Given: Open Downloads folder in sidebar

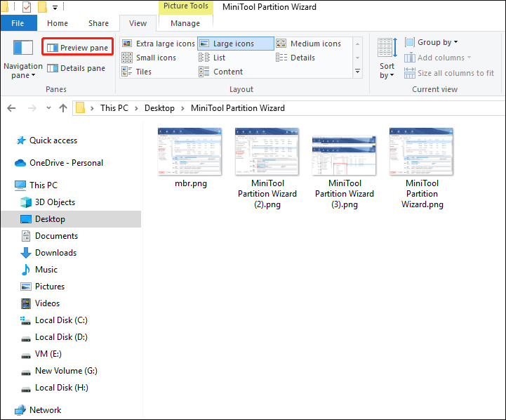Looking at the screenshot, I should click(48, 253).
